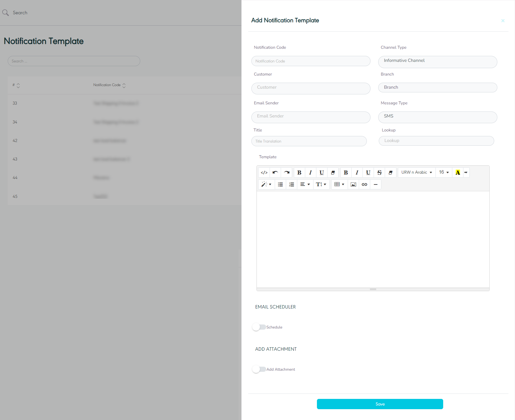Click inside the template editor text area

click(373, 240)
